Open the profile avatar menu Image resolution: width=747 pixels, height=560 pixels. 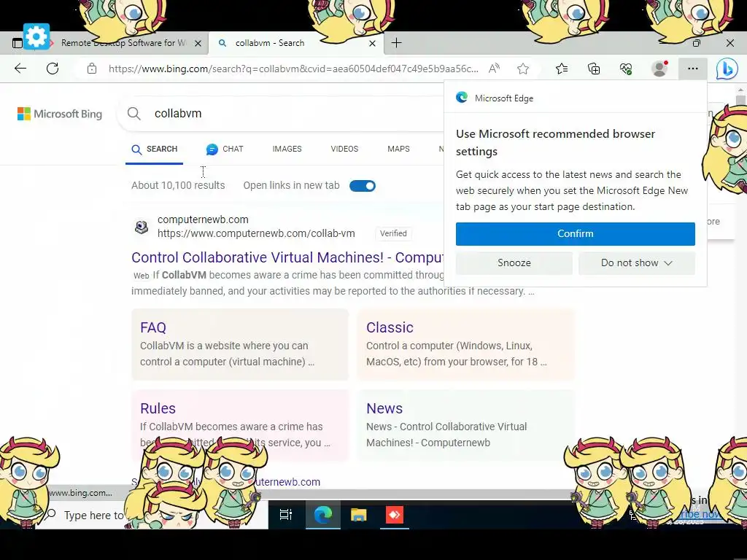(659, 69)
